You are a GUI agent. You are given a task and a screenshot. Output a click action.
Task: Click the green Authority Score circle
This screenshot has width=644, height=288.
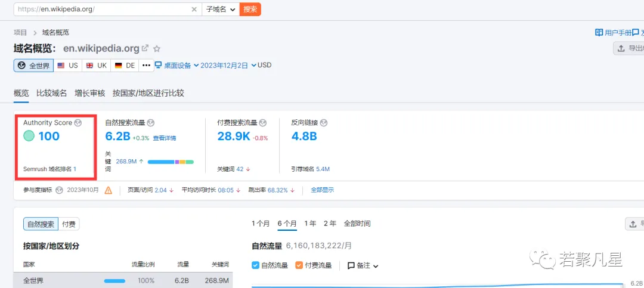[29, 136]
